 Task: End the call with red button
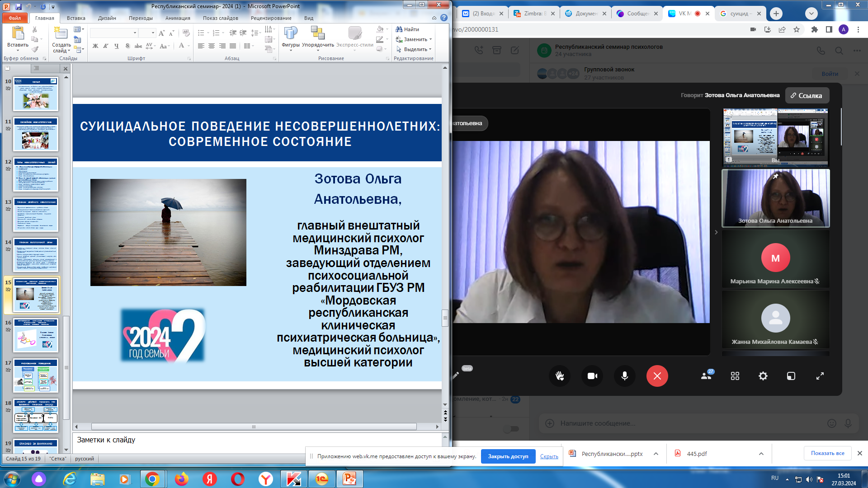click(657, 376)
